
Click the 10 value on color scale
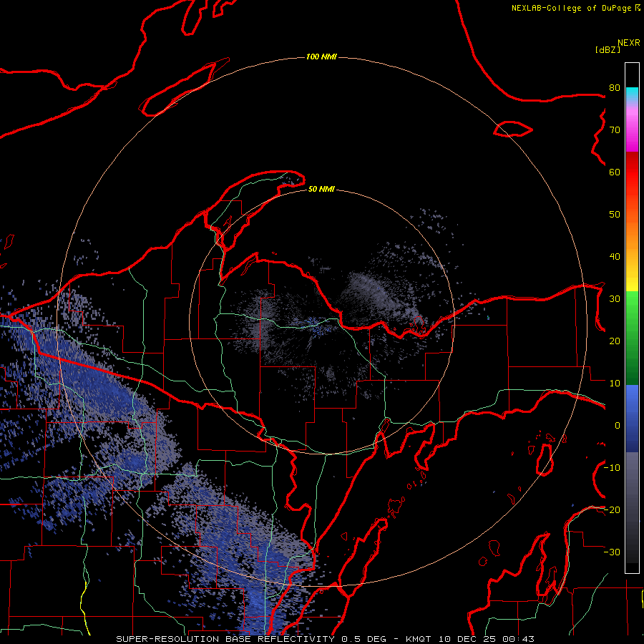tap(615, 384)
